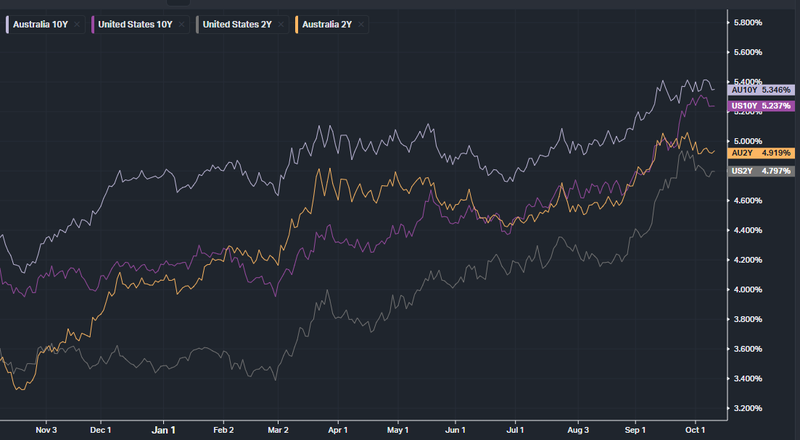Click the 3.200% y-axis label

747,408
